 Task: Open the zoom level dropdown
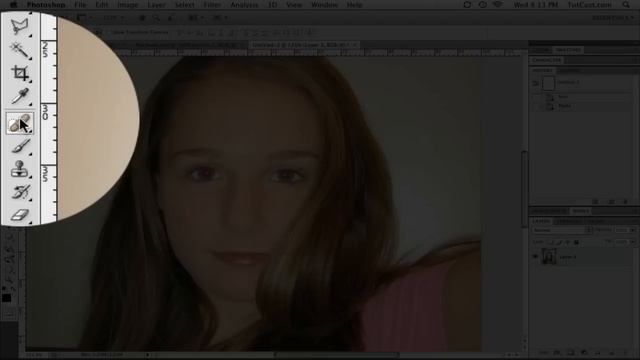tap(113, 18)
